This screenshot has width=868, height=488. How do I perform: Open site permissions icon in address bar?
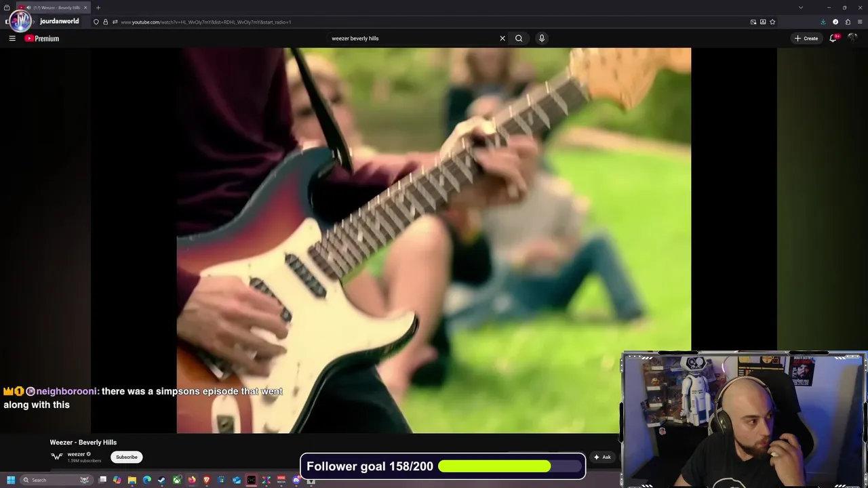(115, 22)
